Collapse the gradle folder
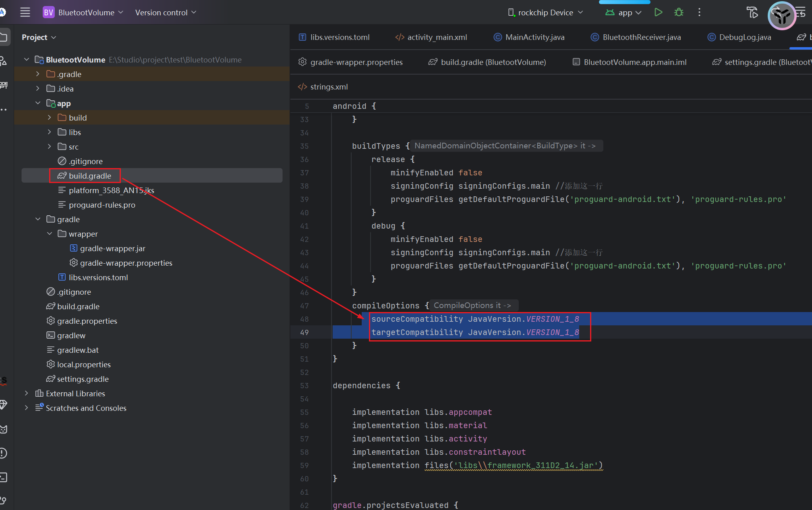The image size is (812, 510). [x=38, y=219]
